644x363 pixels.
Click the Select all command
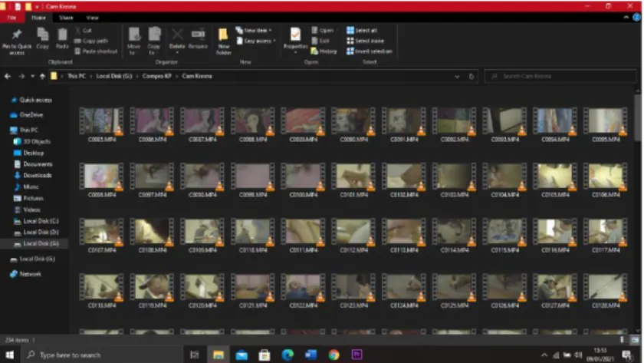coord(362,31)
